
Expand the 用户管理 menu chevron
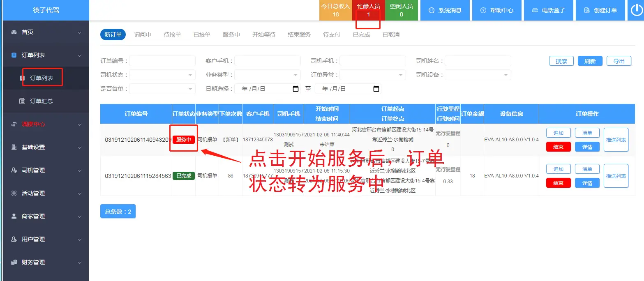[x=79, y=240]
